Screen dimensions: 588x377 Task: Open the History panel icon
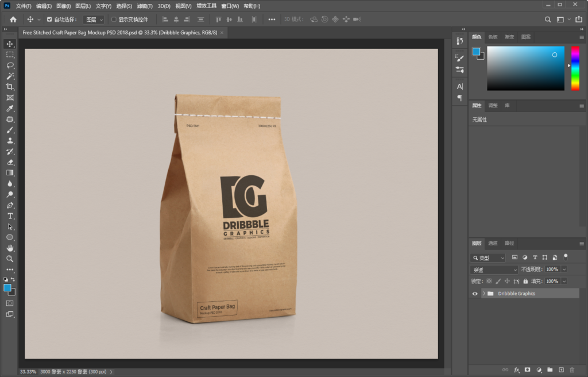pos(460,41)
